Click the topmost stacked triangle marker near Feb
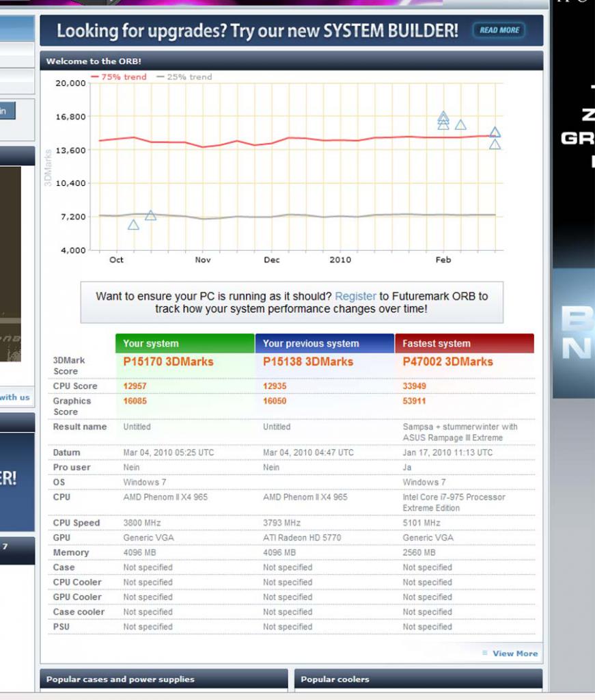The width and height of the screenshot is (595, 700). [x=443, y=115]
